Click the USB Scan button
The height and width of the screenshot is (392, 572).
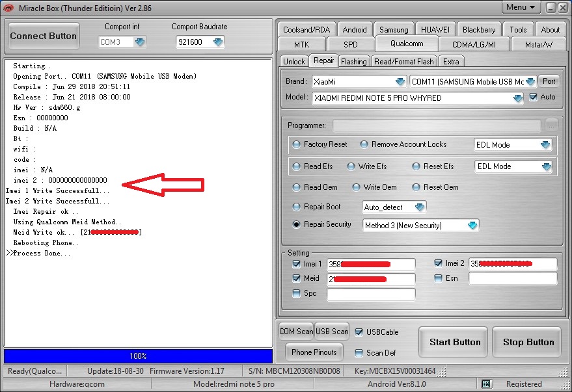(x=332, y=331)
